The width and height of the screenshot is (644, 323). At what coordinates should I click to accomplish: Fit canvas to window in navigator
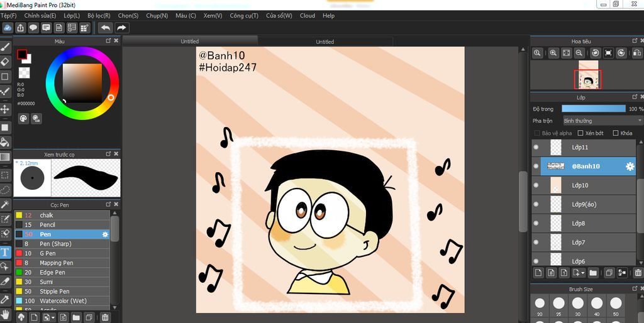tap(566, 53)
